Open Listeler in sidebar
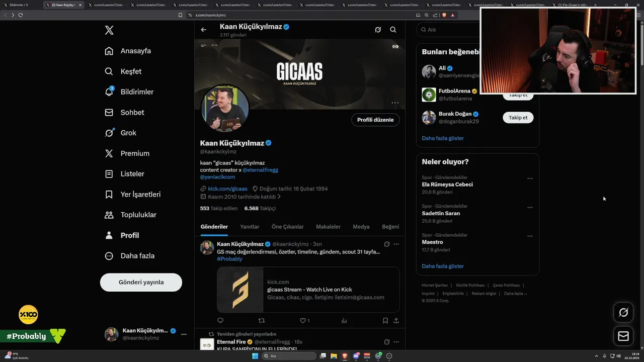Image resolution: width=644 pixels, height=362 pixels. (x=109, y=174)
